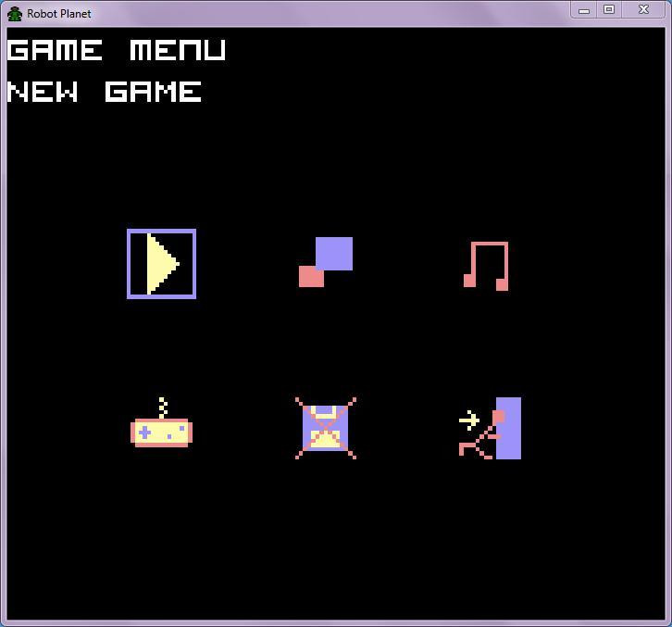Minimize the Robot Planet window
Screen dimensions: 672x627
(x=584, y=10)
